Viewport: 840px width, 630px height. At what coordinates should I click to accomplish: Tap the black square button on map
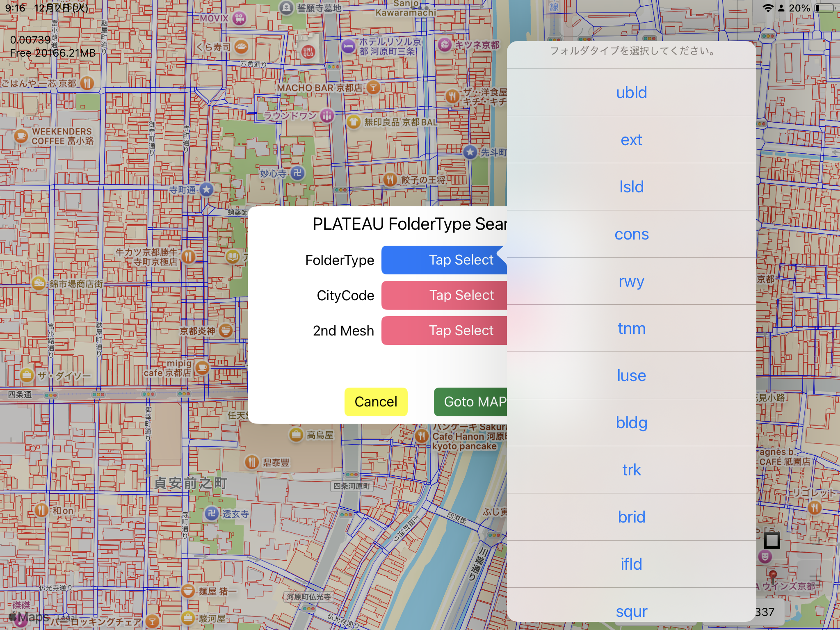click(x=772, y=540)
